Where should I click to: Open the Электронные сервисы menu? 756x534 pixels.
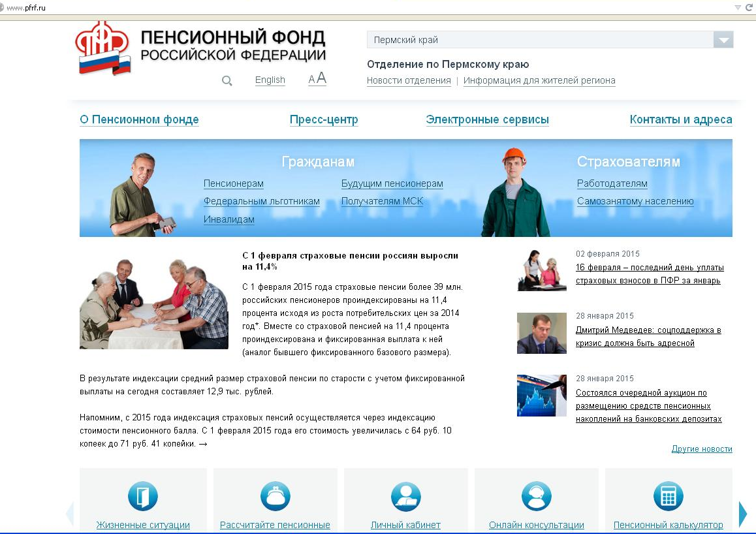coord(488,119)
